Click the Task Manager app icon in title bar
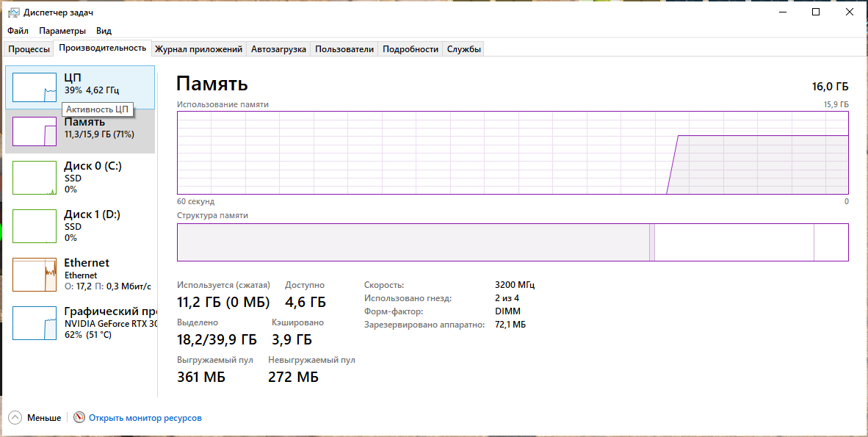868x437 pixels. coord(13,12)
